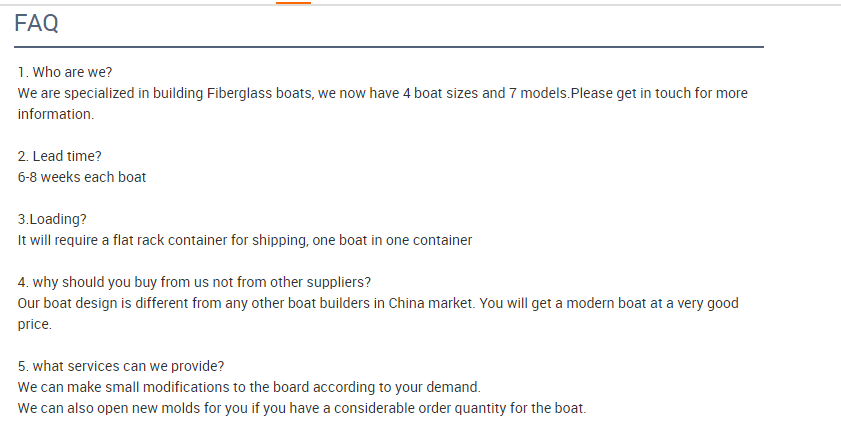Click the lone word "information."

click(56, 114)
